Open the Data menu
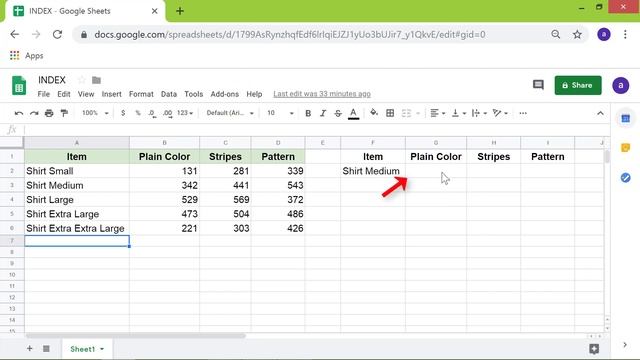 coord(169,94)
